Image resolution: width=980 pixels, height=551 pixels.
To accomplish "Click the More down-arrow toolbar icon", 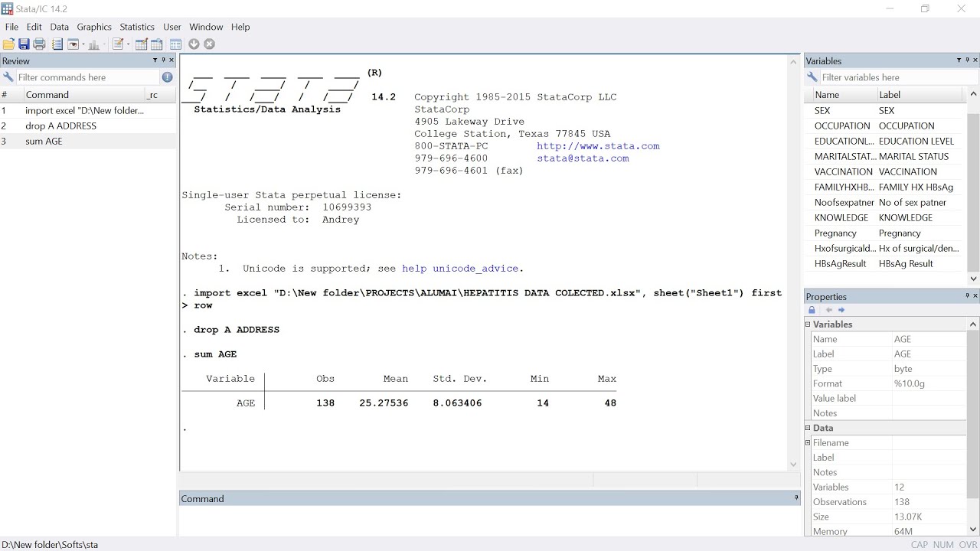I will 194,44.
